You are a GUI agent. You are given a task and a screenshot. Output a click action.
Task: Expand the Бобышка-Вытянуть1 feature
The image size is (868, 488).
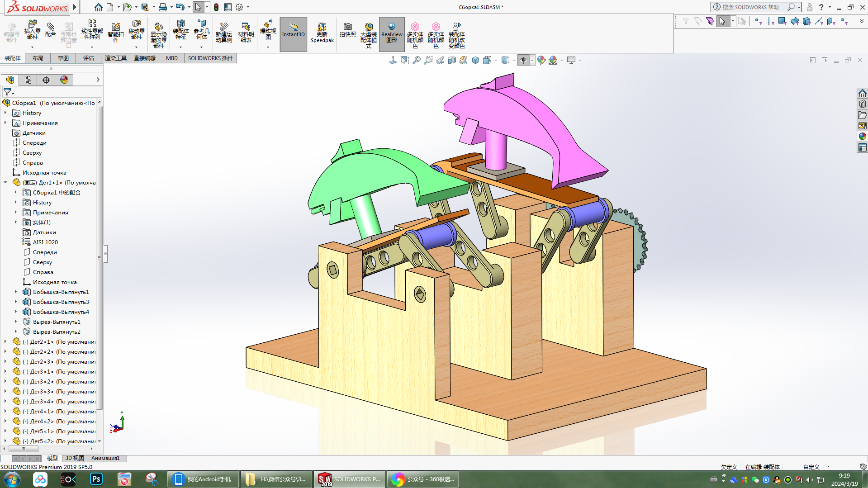(16, 292)
